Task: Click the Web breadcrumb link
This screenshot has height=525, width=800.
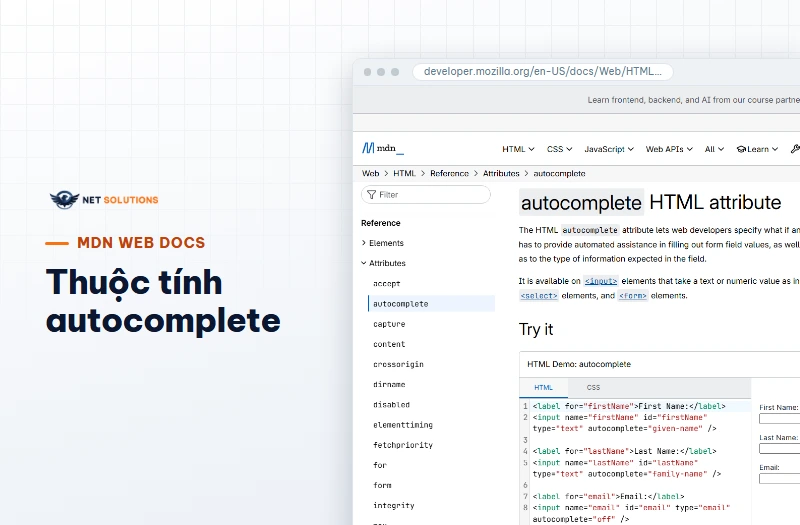Action: (370, 173)
